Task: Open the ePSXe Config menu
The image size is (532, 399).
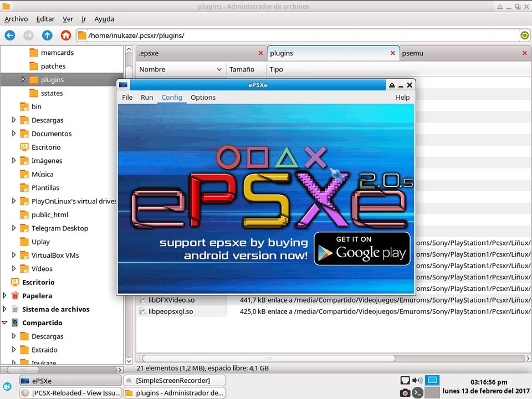Action: pos(172,98)
